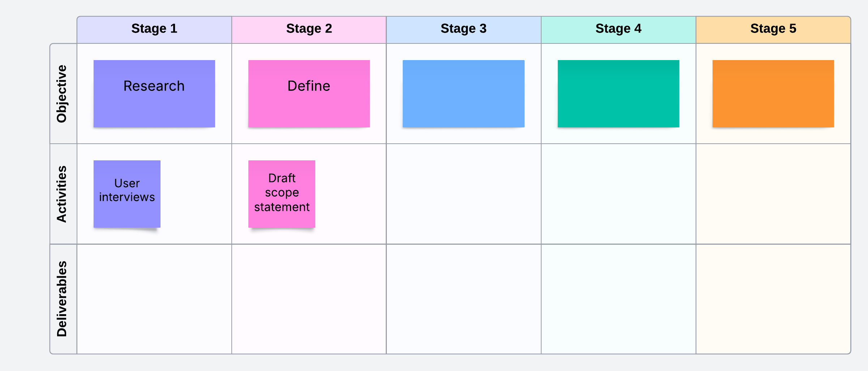Click the Deliverables row label
The image size is (868, 371).
(x=62, y=299)
